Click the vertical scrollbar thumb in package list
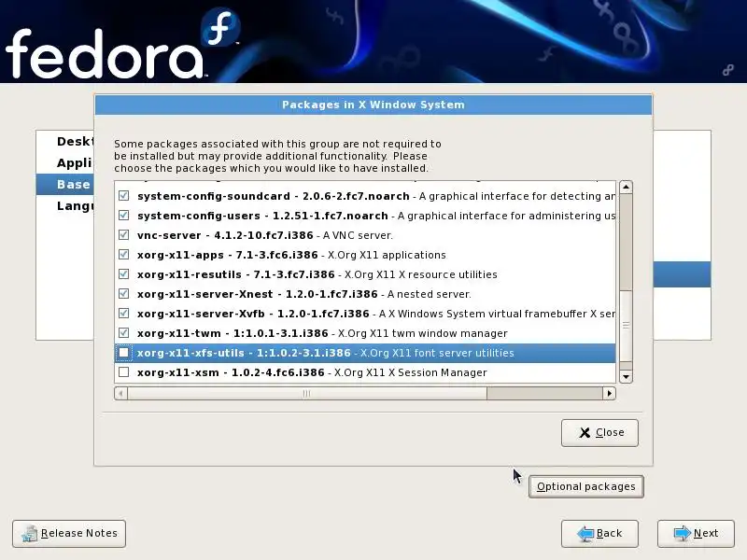This screenshot has width=747, height=560. (x=626, y=325)
